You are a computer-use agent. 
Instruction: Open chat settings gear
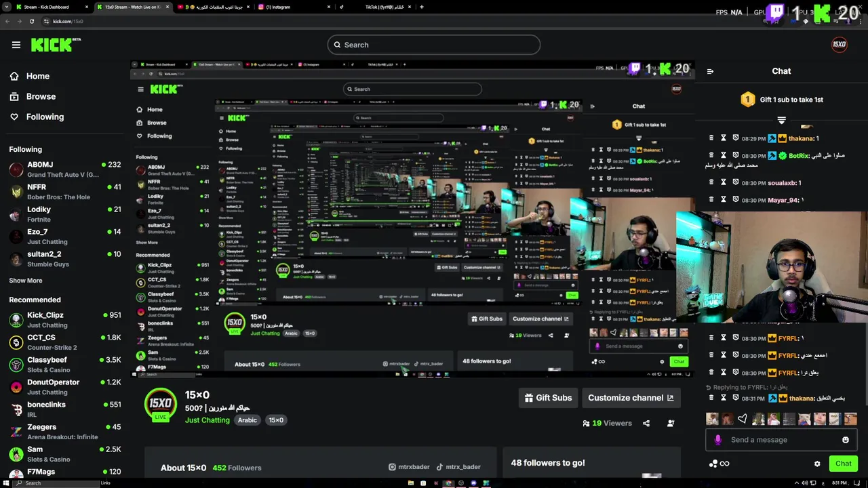click(817, 464)
